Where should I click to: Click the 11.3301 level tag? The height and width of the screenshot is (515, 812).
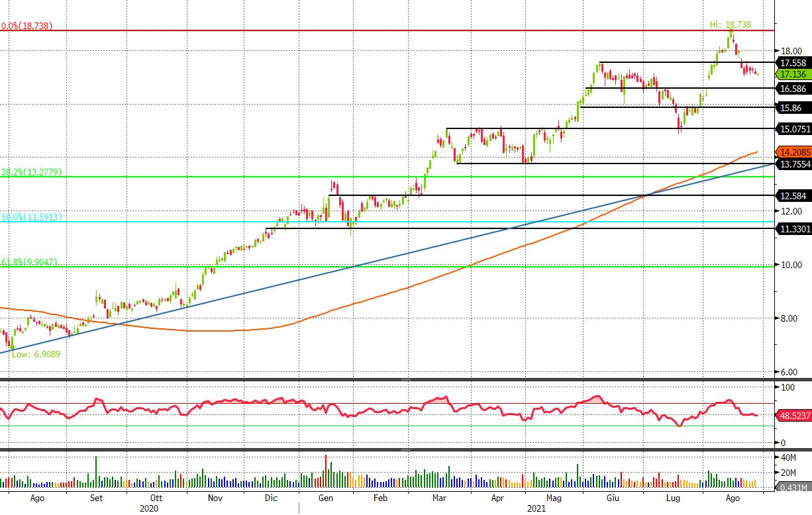(794, 228)
